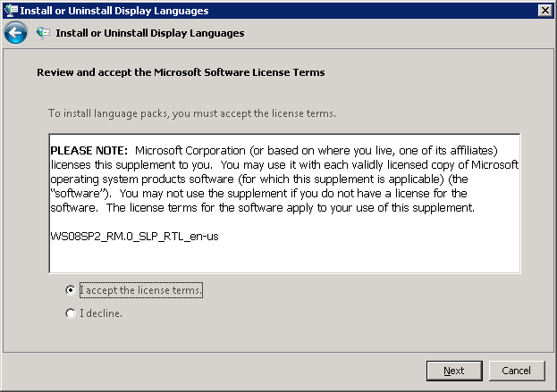Click "Microsoft Corporation" in the license text
557x392 pixels.
[190, 150]
